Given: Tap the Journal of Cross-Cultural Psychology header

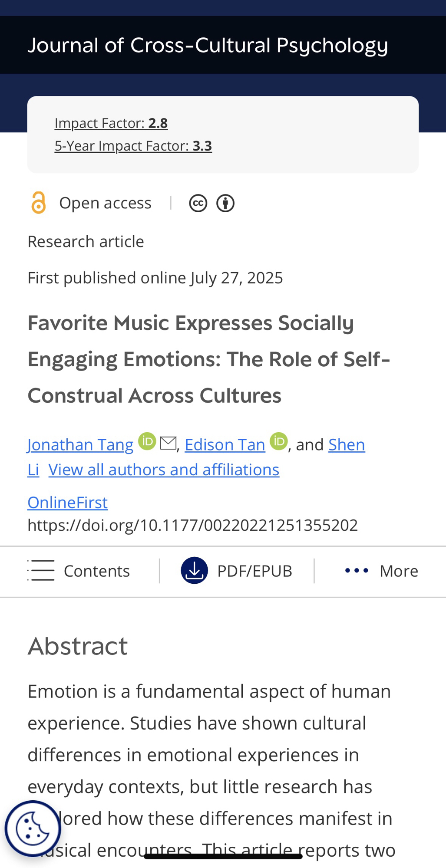Looking at the screenshot, I should click(208, 45).
